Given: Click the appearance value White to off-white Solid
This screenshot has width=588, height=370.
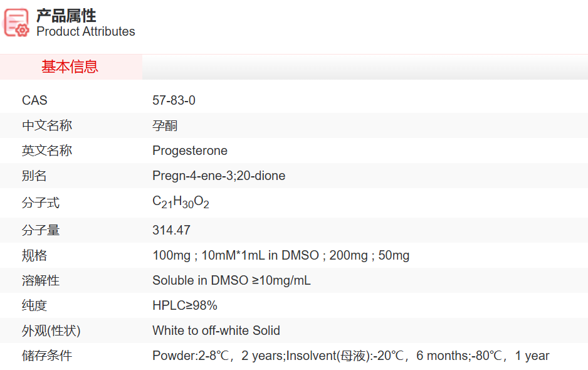Looking at the screenshot, I should tap(216, 330).
